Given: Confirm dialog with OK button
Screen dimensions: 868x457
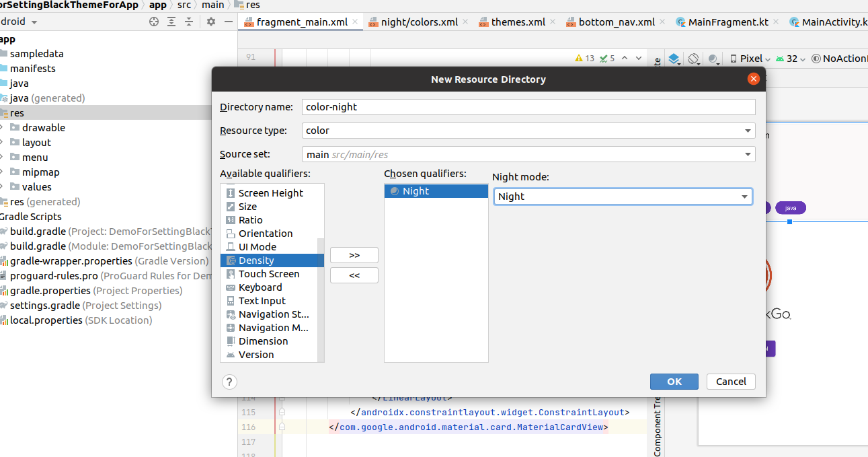Looking at the screenshot, I should coord(674,382).
